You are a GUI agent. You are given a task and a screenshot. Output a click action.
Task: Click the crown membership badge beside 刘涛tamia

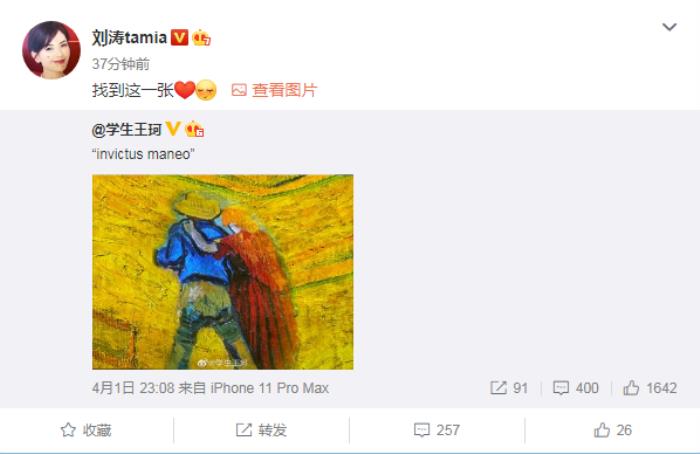tap(201, 38)
